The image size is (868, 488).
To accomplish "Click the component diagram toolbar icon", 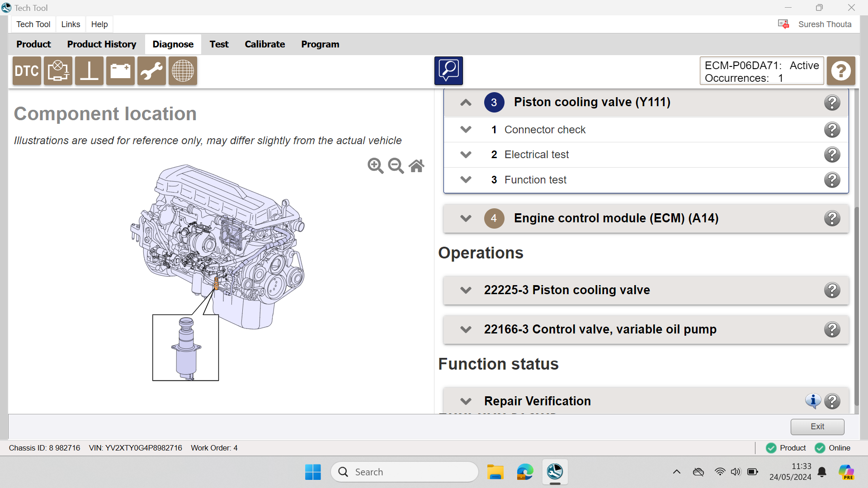I will pyautogui.click(x=58, y=71).
